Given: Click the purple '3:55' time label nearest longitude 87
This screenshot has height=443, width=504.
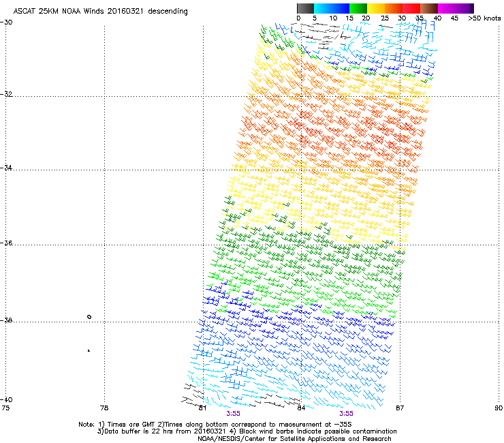Looking at the screenshot, I should coord(346,414).
